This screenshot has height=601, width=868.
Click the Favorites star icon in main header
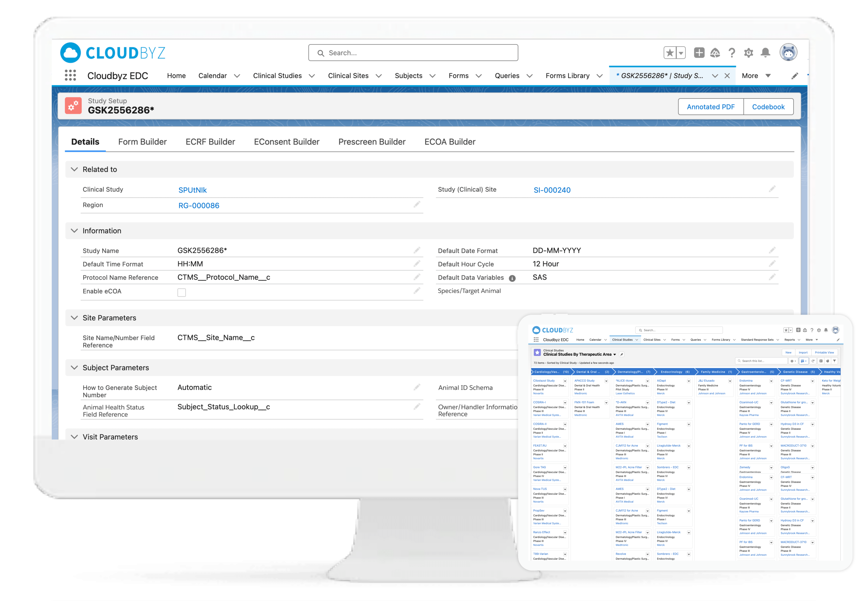coord(670,53)
